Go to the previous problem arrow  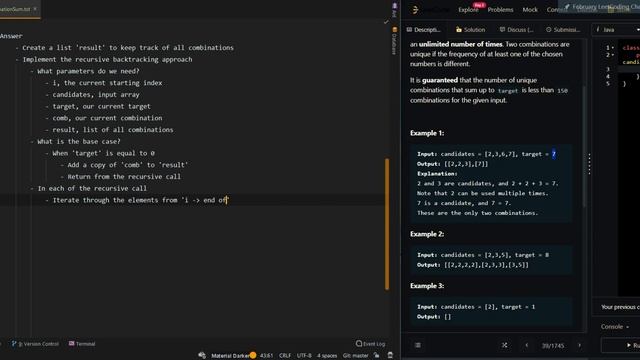coord(527,345)
